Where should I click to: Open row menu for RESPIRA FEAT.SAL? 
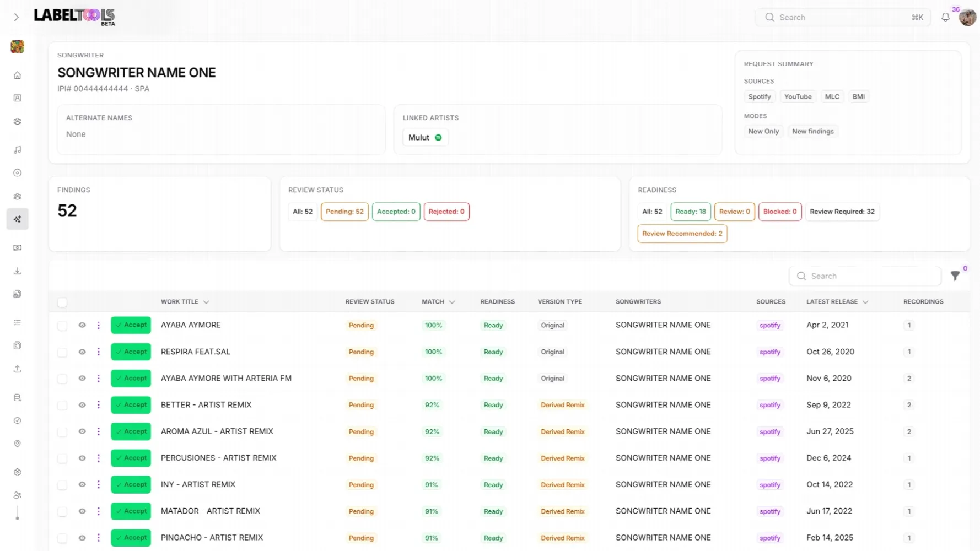99,352
